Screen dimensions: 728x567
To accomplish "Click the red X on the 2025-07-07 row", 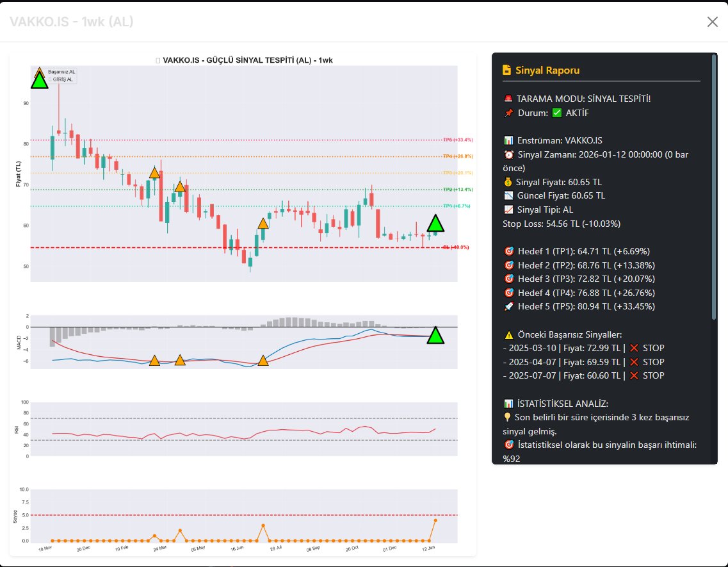I will tap(635, 375).
